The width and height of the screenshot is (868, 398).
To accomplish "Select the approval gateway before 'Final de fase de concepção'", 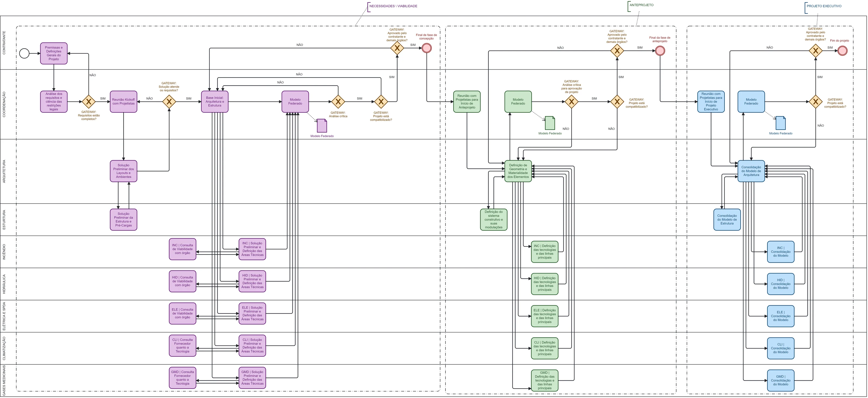I will point(397,48).
